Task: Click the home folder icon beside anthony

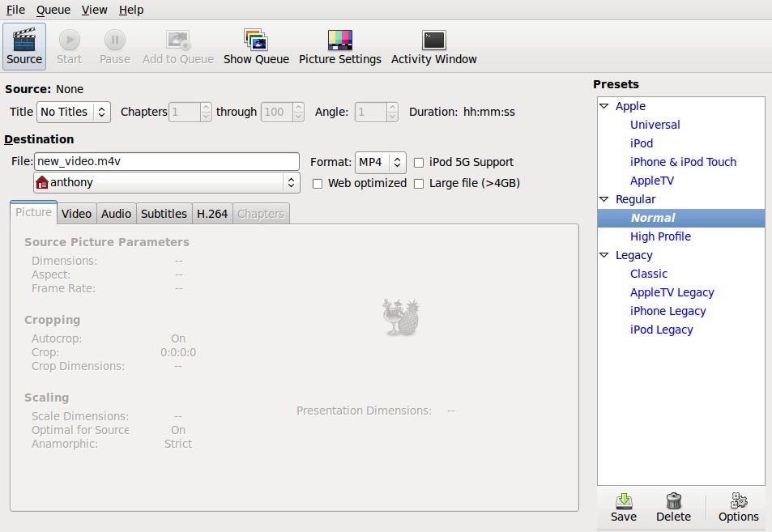Action: click(x=43, y=183)
